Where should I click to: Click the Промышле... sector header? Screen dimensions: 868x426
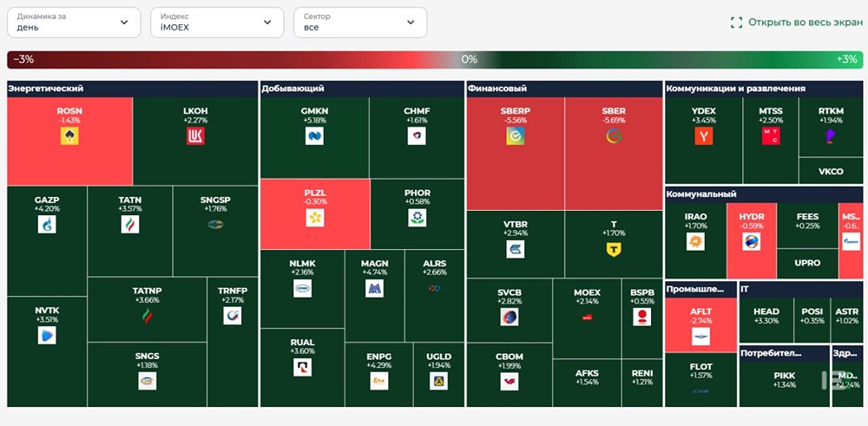coord(700,289)
